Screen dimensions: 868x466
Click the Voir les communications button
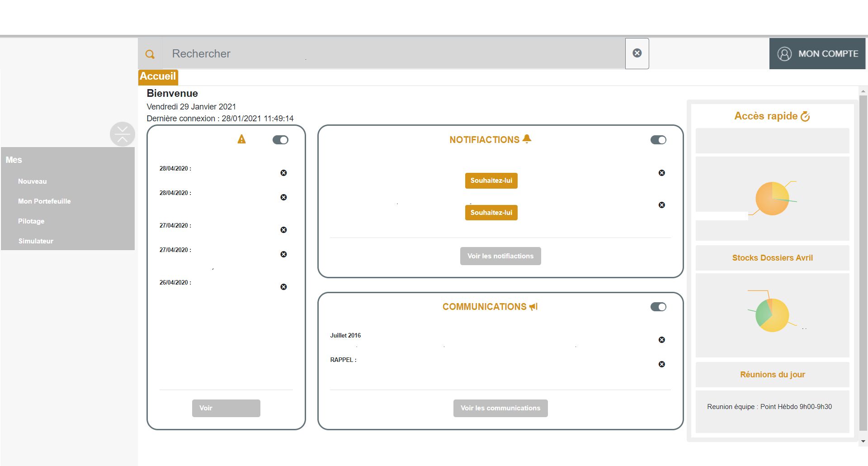[x=500, y=408]
